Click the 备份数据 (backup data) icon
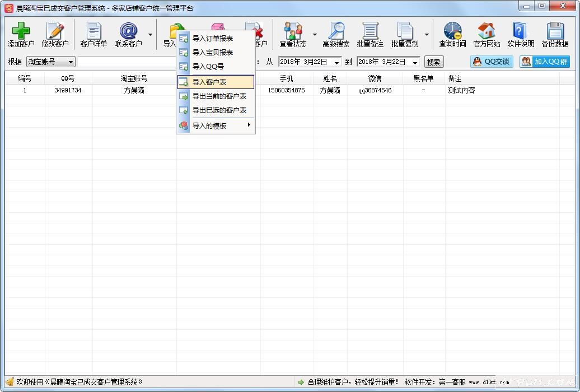580x392 pixels. (x=555, y=34)
